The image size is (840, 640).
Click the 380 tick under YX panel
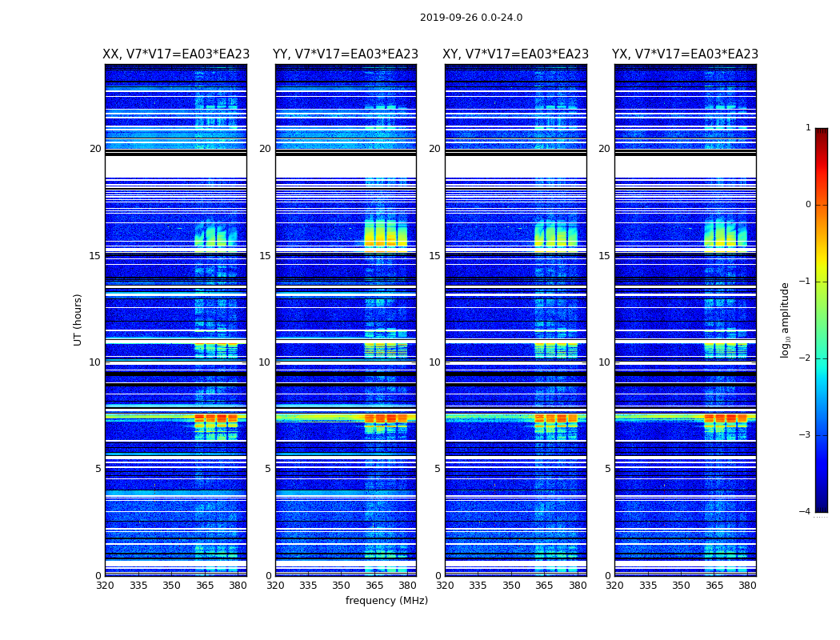pyautogui.click(x=747, y=586)
